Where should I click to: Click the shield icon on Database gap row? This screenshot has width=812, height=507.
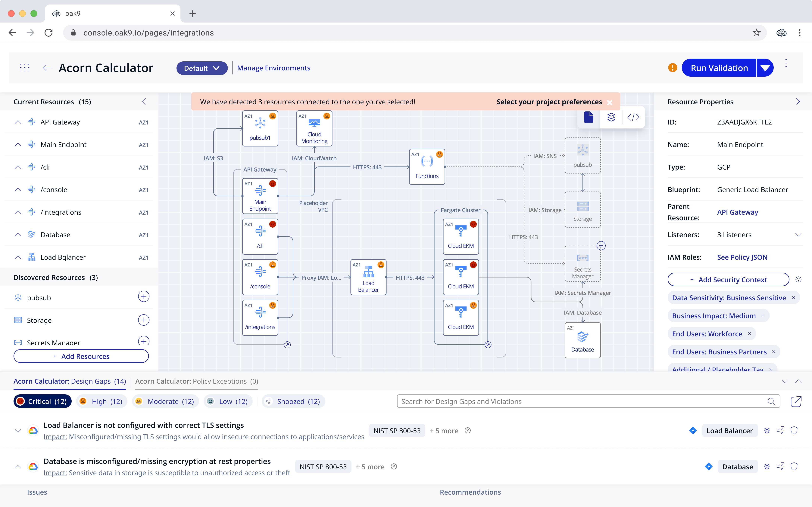[794, 466]
